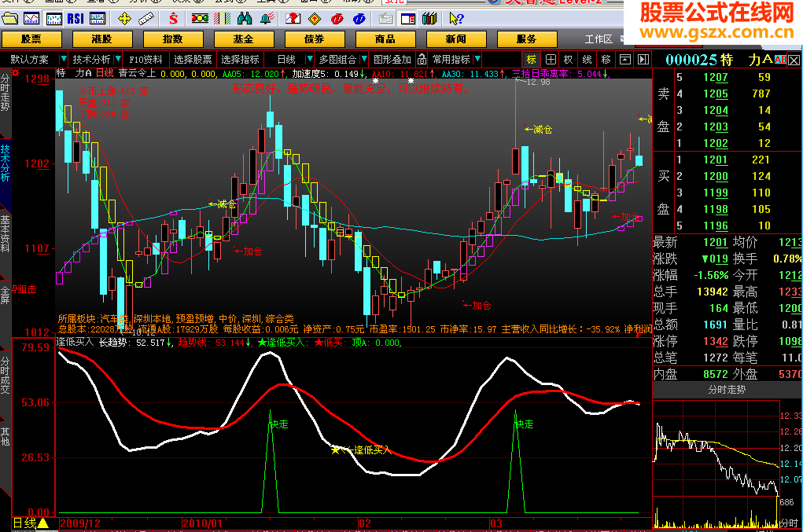Click the skip-to-end panel icon
This screenshot has height=532, width=803.
(x=643, y=60)
